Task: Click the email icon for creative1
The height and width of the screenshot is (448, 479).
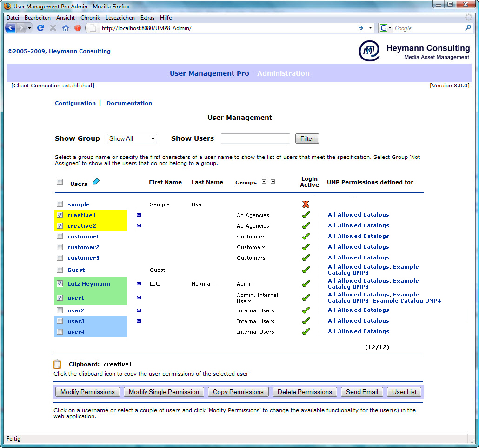Action: point(139,215)
